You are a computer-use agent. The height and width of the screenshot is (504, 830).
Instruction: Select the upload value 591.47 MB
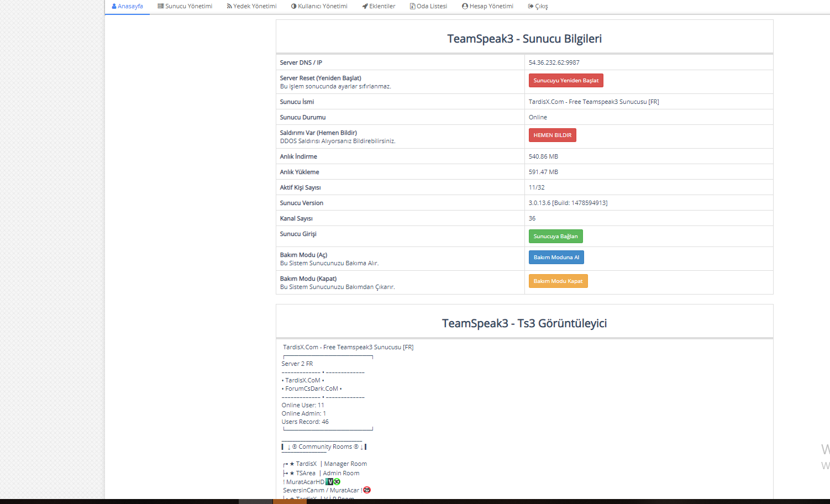click(x=543, y=172)
